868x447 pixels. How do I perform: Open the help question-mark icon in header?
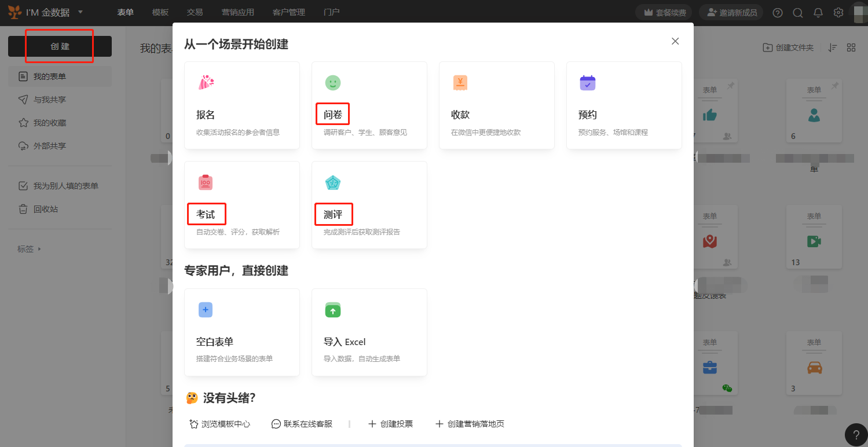point(778,13)
